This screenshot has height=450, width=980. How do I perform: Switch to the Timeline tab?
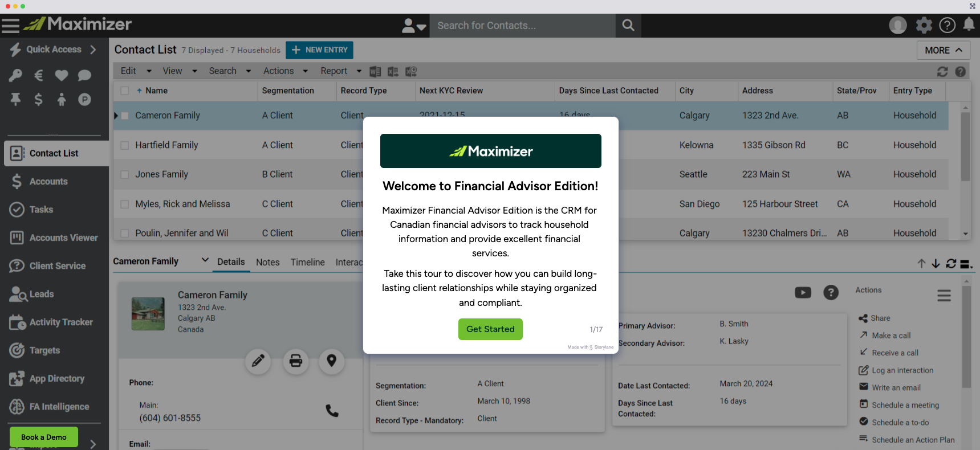pos(307,262)
